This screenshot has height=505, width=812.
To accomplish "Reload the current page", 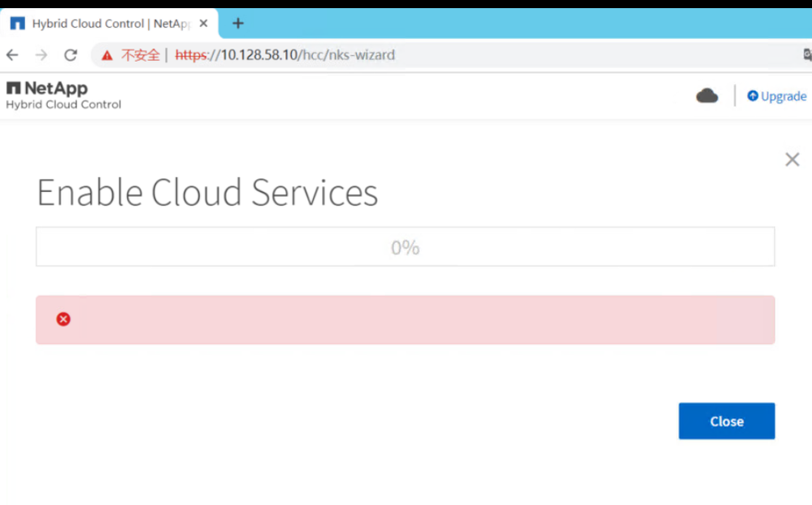I will 71,55.
